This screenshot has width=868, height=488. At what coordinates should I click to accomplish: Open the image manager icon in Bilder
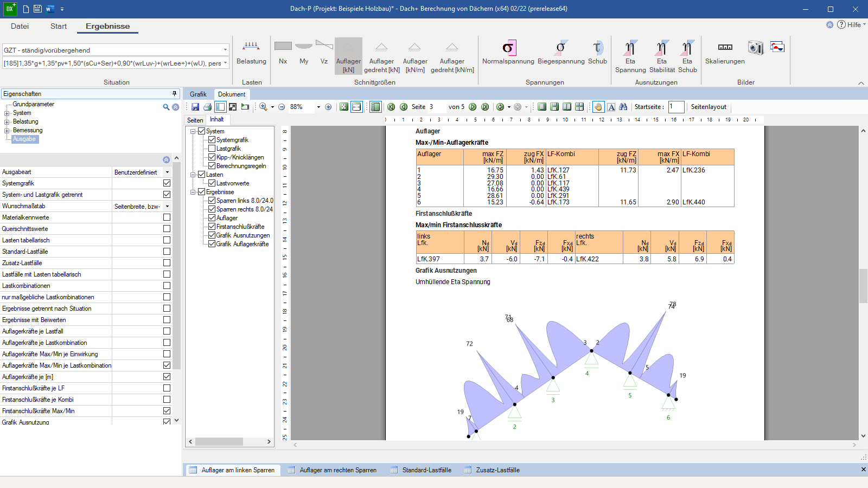[x=777, y=47]
